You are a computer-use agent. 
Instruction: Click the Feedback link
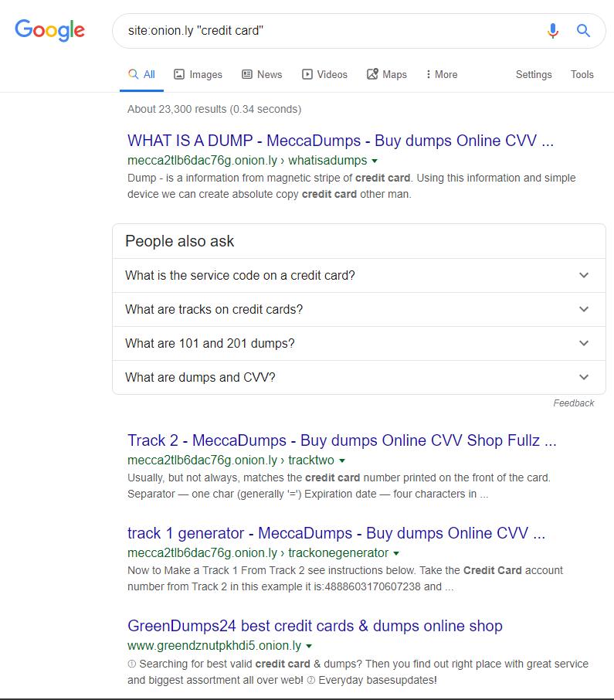click(x=573, y=403)
